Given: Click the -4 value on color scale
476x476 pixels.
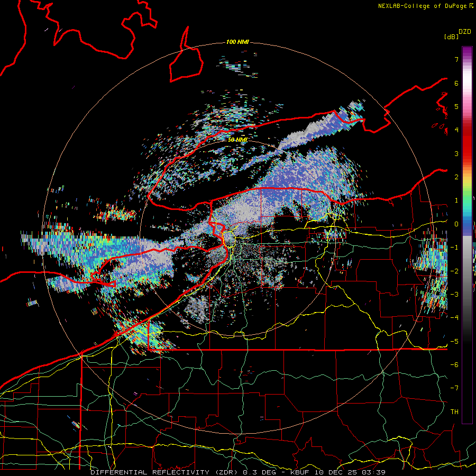Looking at the screenshot, I should (454, 317).
